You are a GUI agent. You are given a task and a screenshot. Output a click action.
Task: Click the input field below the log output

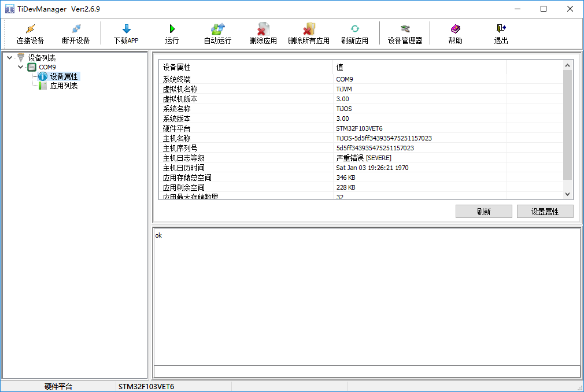(x=367, y=371)
